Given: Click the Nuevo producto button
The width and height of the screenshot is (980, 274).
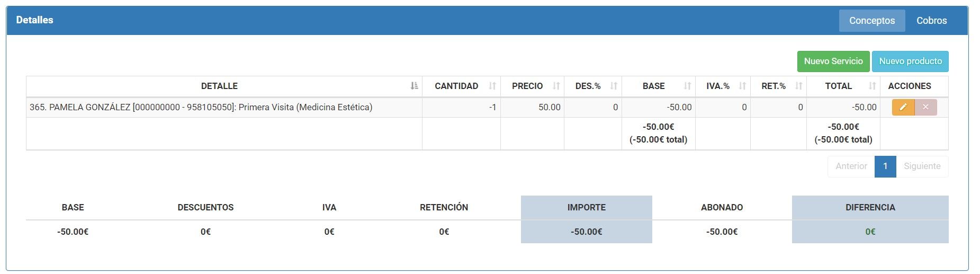Looking at the screenshot, I should coord(910,61).
